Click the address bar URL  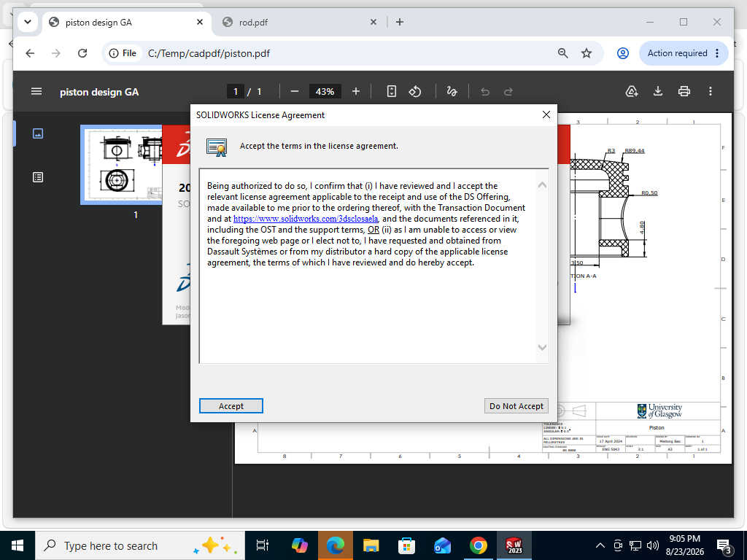click(209, 53)
